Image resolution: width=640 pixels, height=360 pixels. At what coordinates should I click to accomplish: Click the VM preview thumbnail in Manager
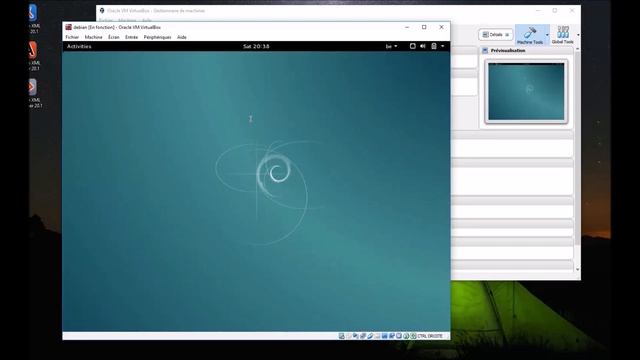(526, 91)
